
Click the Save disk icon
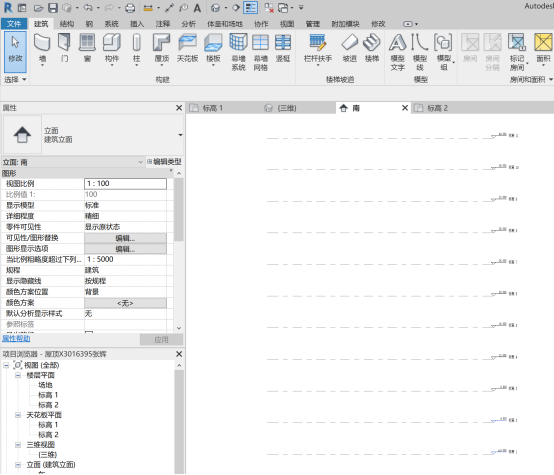coord(53,8)
